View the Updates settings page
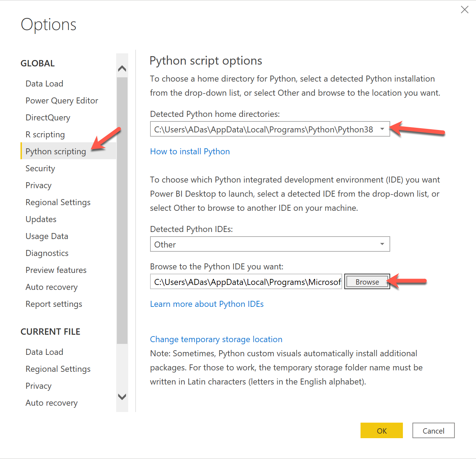The image size is (476, 459). (41, 219)
